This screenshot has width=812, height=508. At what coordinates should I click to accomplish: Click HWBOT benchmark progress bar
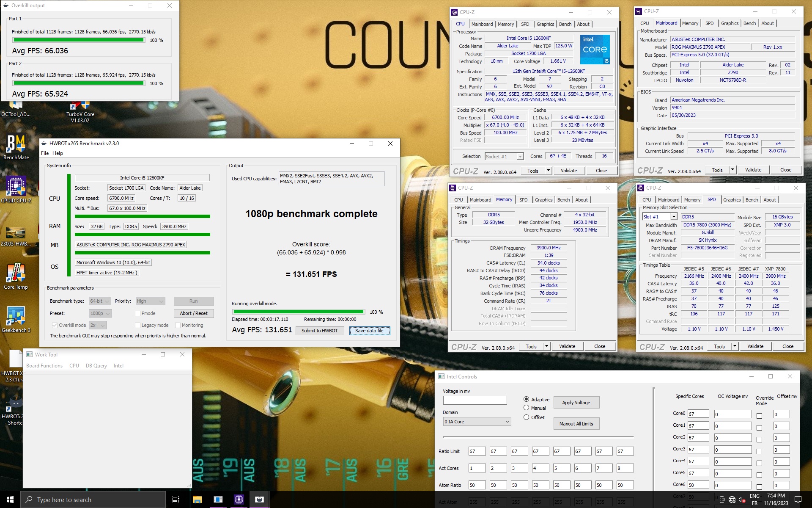(298, 312)
